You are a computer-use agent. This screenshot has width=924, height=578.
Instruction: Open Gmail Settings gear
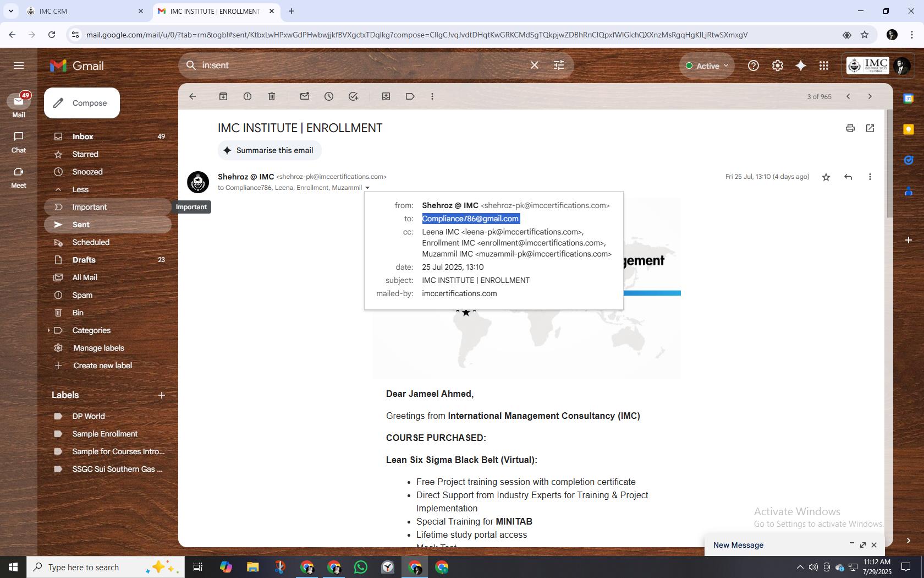pyautogui.click(x=778, y=66)
